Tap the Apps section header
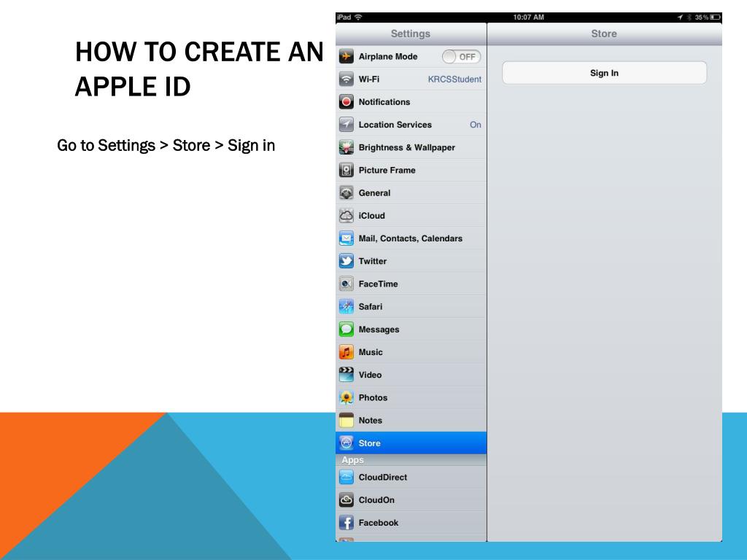 [x=352, y=460]
